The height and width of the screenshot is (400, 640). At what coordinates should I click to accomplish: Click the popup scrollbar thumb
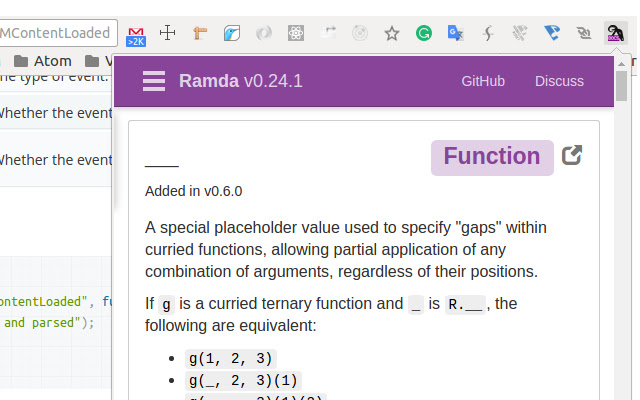(x=621, y=86)
